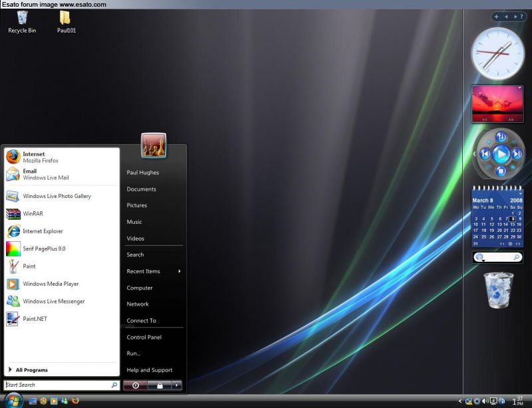Open Videos folder link
The width and height of the screenshot is (532, 408).
click(136, 239)
